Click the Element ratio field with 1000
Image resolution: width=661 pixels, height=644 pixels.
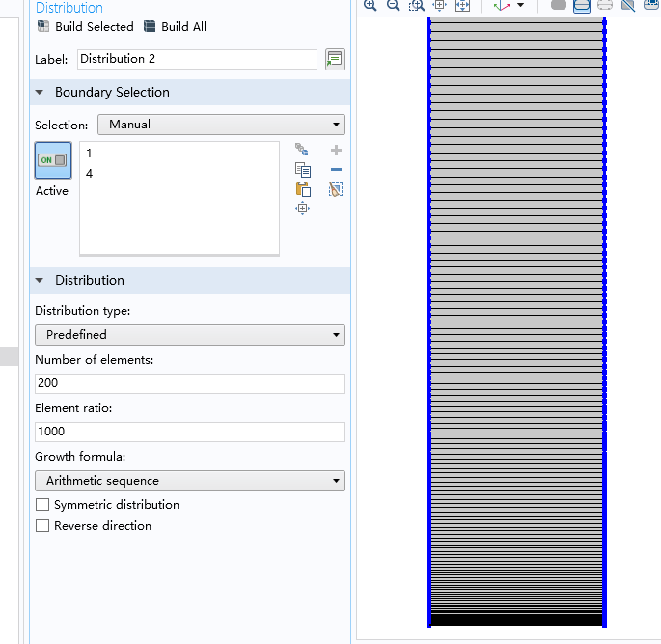point(190,432)
